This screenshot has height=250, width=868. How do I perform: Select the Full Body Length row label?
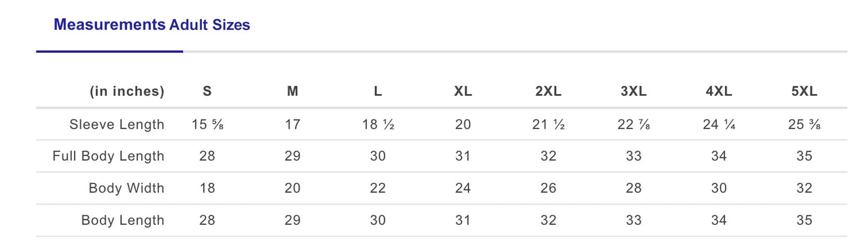coord(108,156)
